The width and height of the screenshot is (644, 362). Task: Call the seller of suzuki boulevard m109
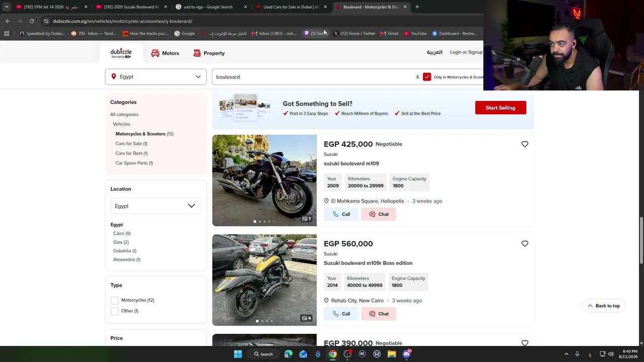[x=341, y=214]
